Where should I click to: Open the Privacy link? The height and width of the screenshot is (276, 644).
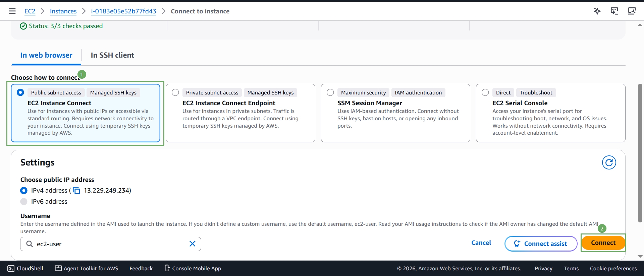pos(543,268)
